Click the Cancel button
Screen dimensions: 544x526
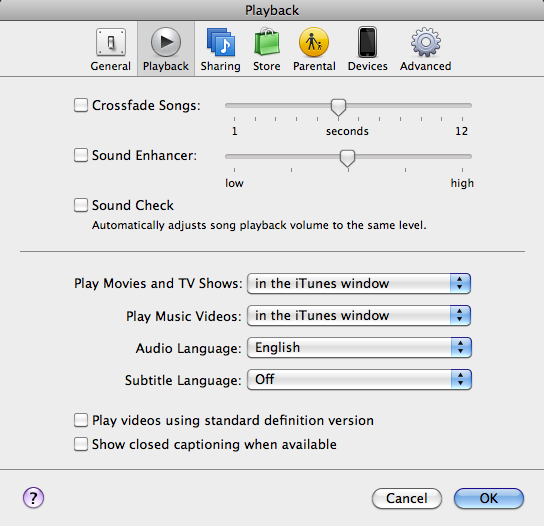[407, 499]
